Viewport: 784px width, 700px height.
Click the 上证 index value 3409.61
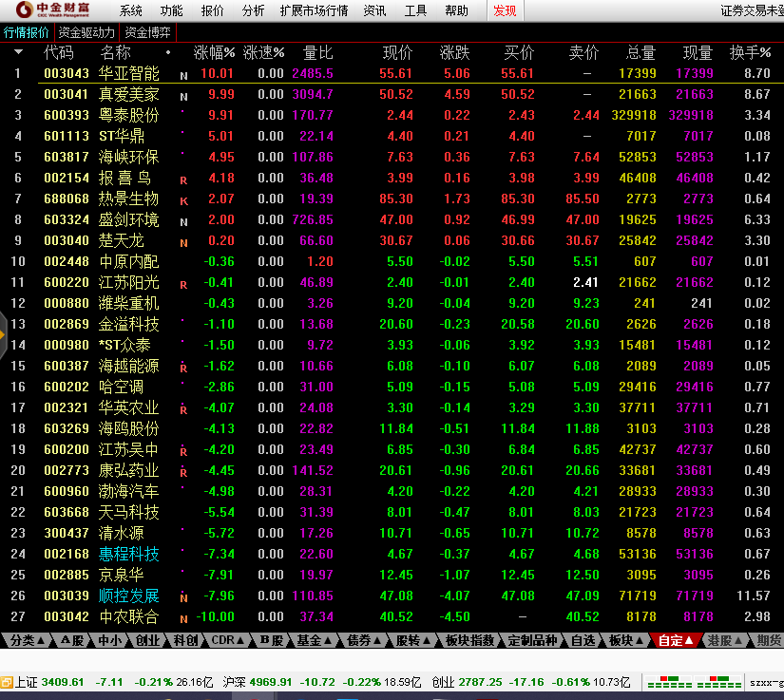coord(63,682)
